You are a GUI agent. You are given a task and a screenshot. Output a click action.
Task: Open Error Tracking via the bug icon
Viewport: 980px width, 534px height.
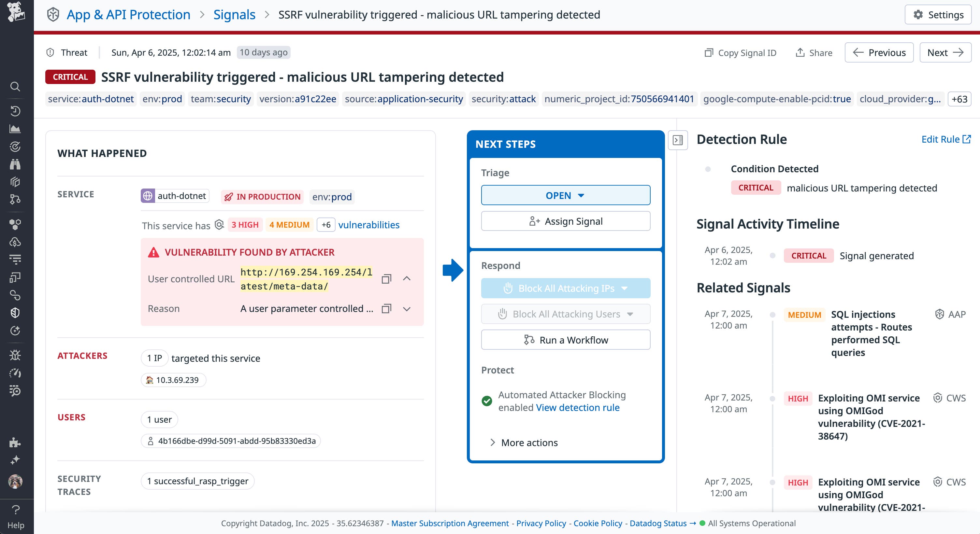tap(15, 355)
